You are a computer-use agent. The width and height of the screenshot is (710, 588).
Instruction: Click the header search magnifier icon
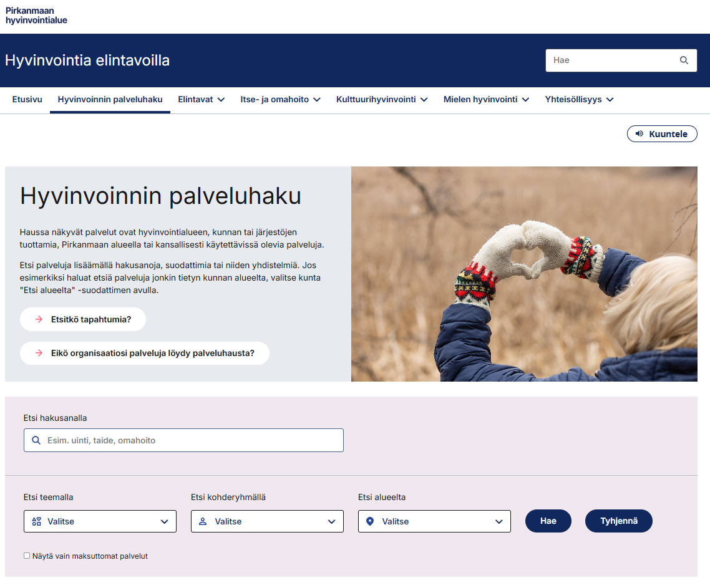click(684, 60)
